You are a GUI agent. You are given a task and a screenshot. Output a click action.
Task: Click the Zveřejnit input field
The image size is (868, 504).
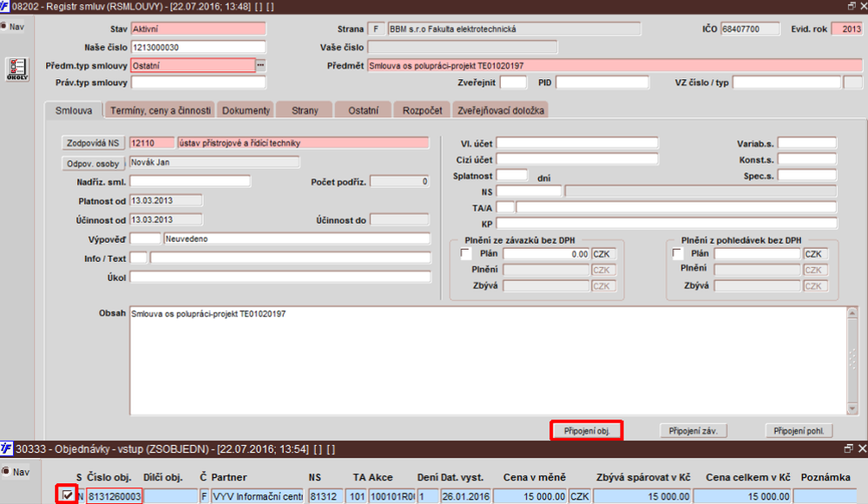click(513, 82)
